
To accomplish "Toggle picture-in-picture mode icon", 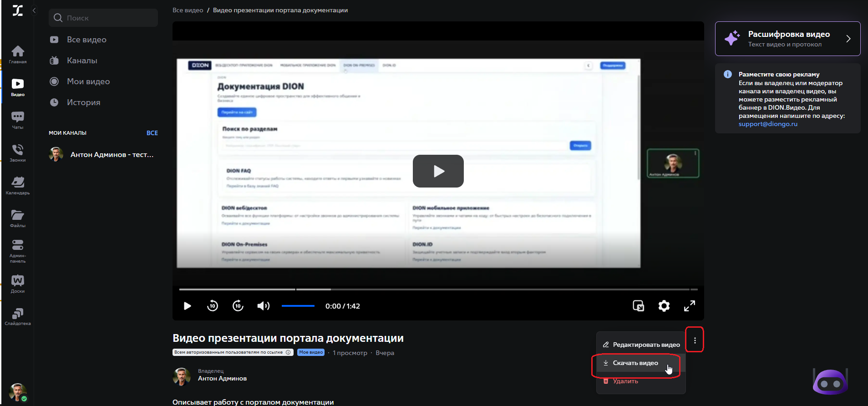I will (x=639, y=306).
